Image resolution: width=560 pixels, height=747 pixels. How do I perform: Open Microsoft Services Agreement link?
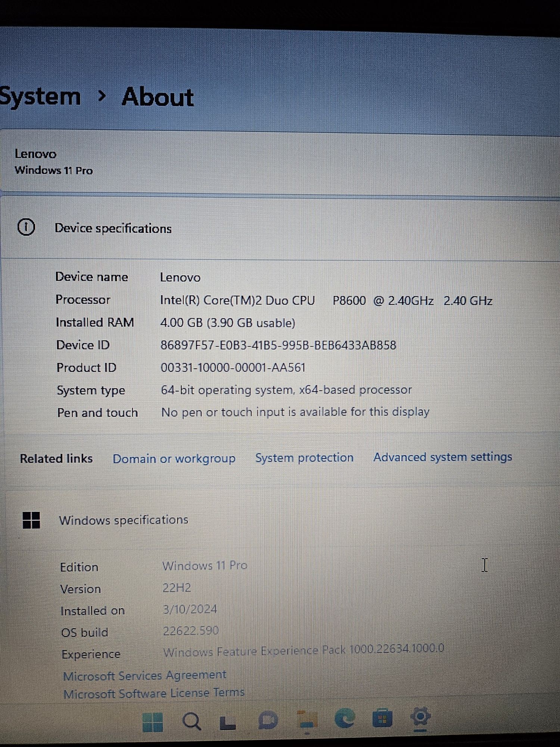(x=144, y=675)
